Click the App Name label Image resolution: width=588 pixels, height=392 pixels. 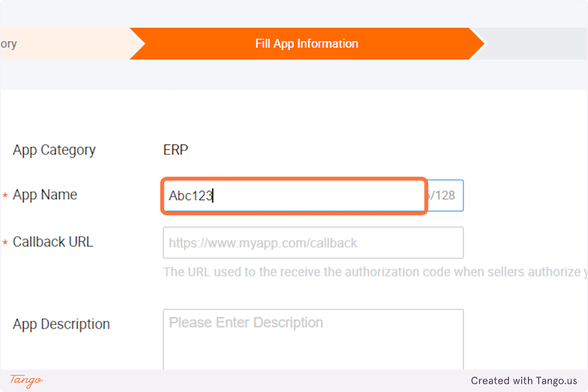pos(45,195)
